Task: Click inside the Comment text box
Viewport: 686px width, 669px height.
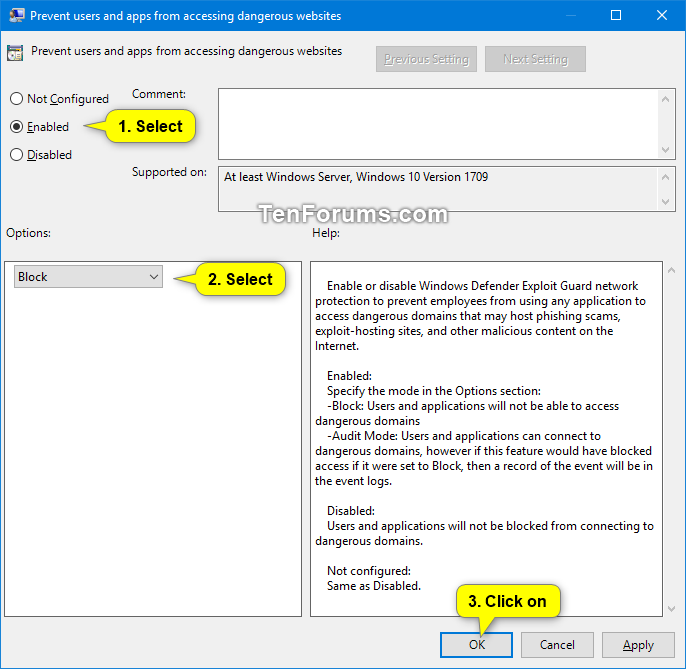Action: 438,124
